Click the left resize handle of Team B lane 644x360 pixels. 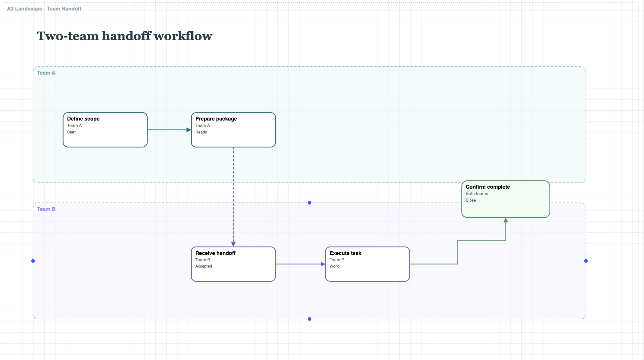pos(33,261)
